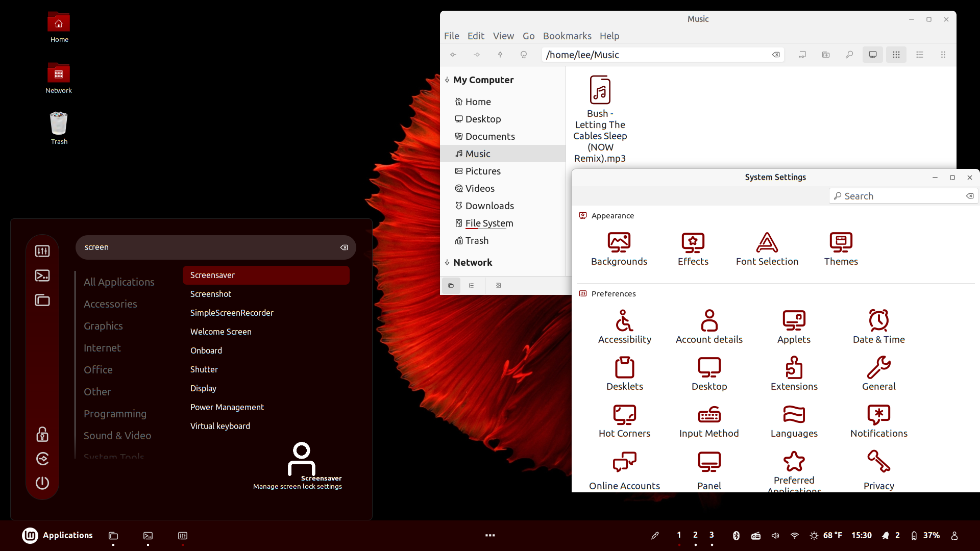
Task: Collapse the Network sidebar section
Action: [x=447, y=262]
